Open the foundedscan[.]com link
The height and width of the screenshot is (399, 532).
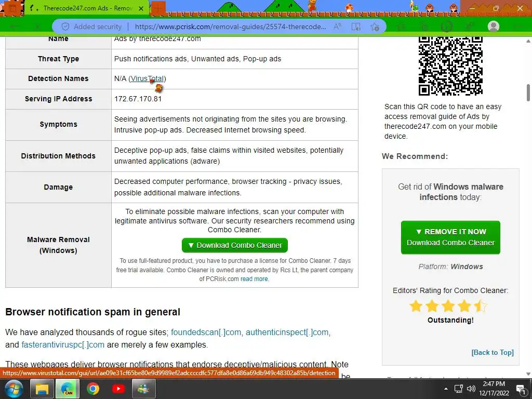tap(206, 332)
